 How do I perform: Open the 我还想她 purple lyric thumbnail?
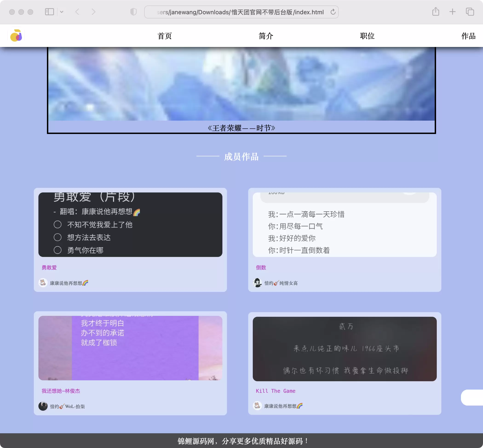pos(130,348)
